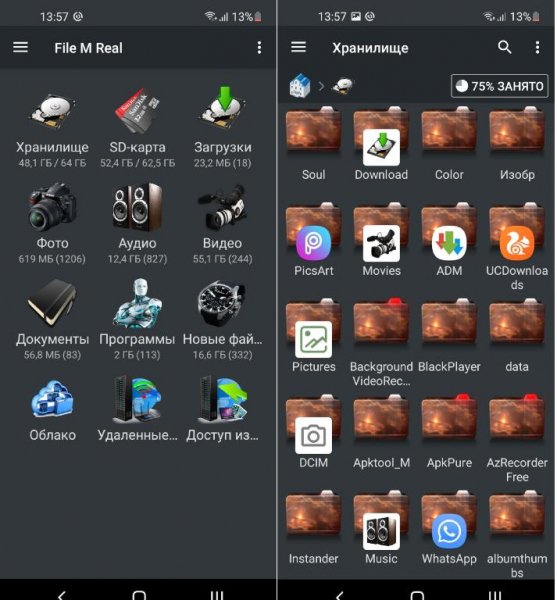This screenshot has height=600, width=557.
Task: Open Удаленные remote servers icon
Action: [x=137, y=399]
